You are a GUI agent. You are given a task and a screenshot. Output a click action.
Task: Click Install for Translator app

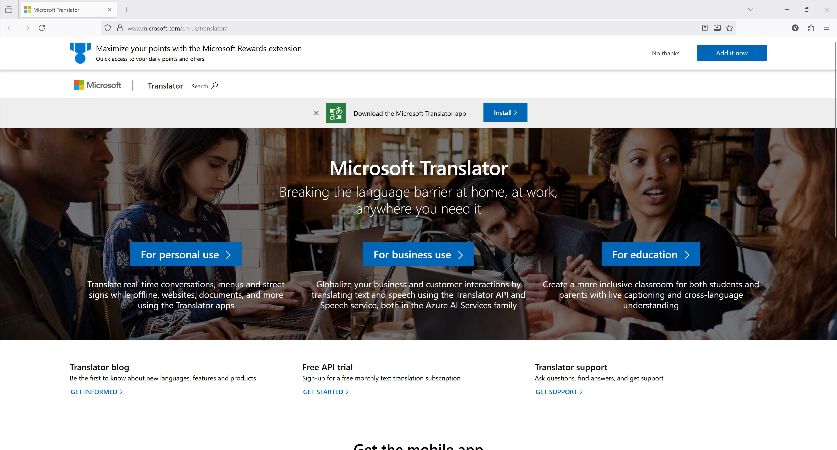tap(505, 113)
